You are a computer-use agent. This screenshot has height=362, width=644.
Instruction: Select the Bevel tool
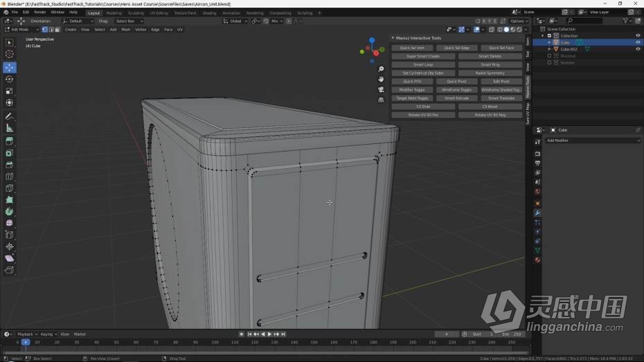(10, 165)
